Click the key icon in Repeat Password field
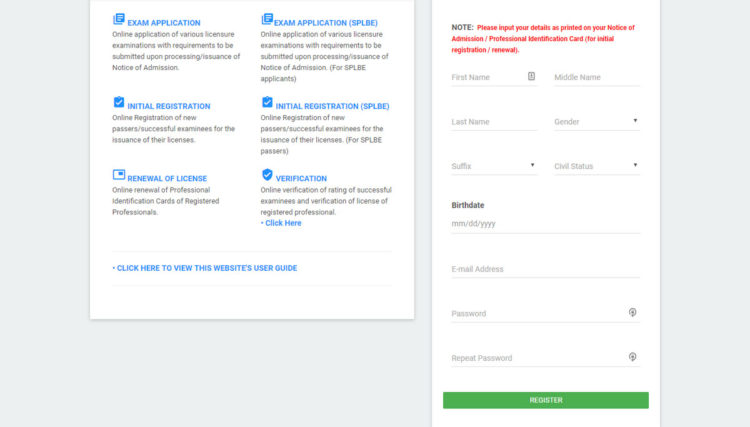The image size is (750, 427). [633, 356]
